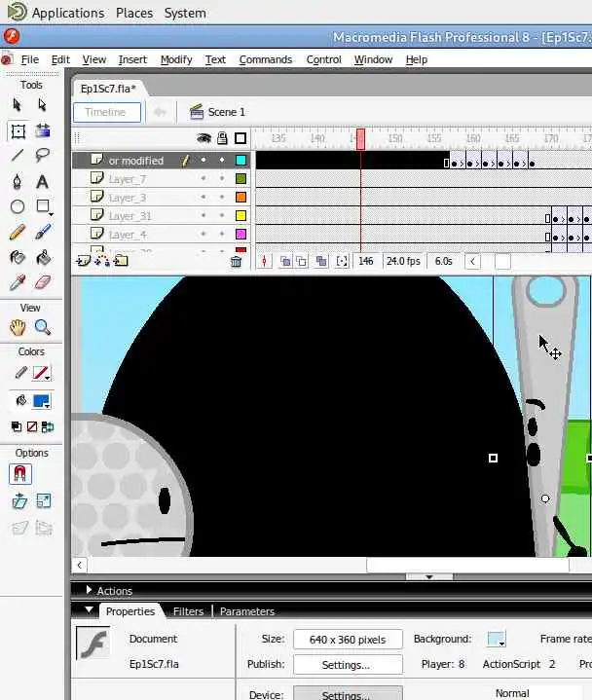Open Background color dropdown in Properties
This screenshot has height=700, width=592.
tap(496, 639)
